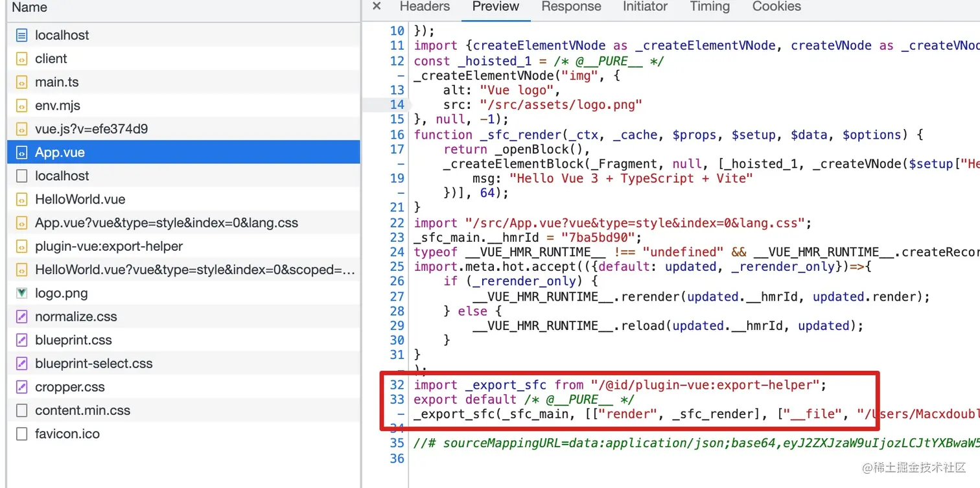Click the script icon next to vue.js?v=efe374d9
Viewport: 980px width, 488px height.
21,129
